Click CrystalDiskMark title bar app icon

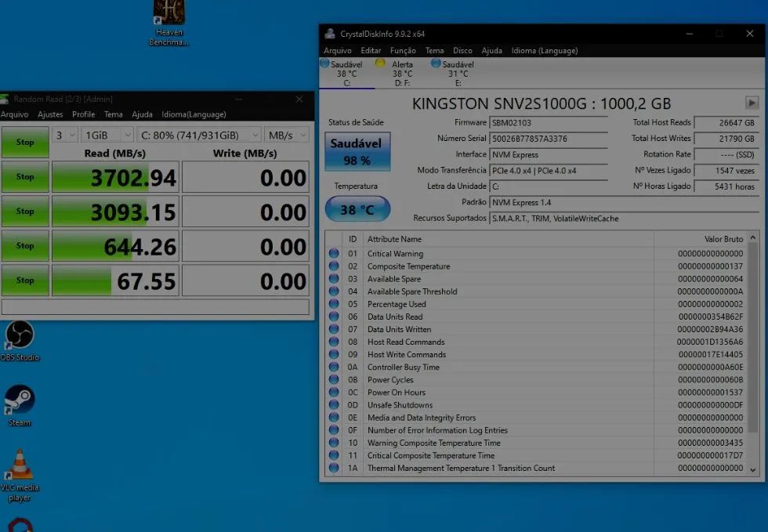[5, 99]
